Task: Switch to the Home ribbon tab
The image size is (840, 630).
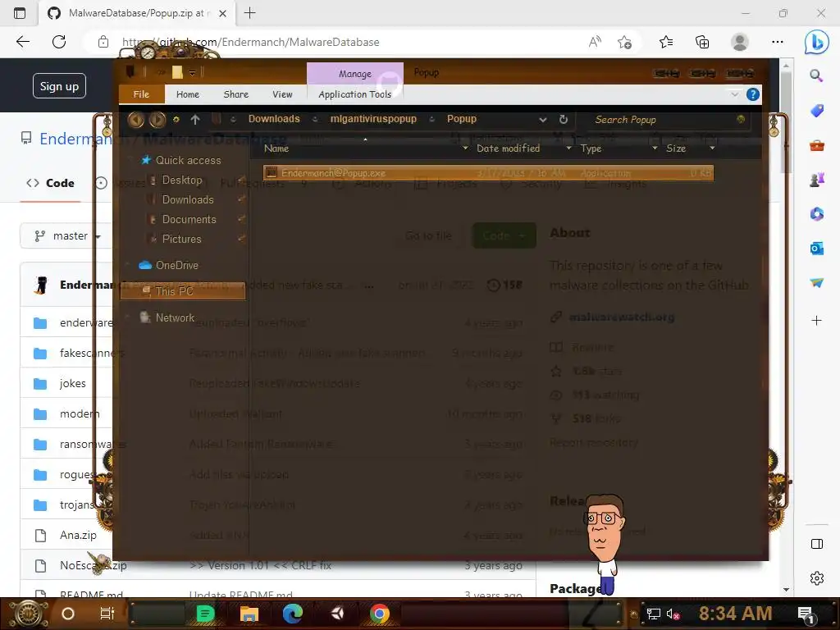Action: tap(188, 94)
